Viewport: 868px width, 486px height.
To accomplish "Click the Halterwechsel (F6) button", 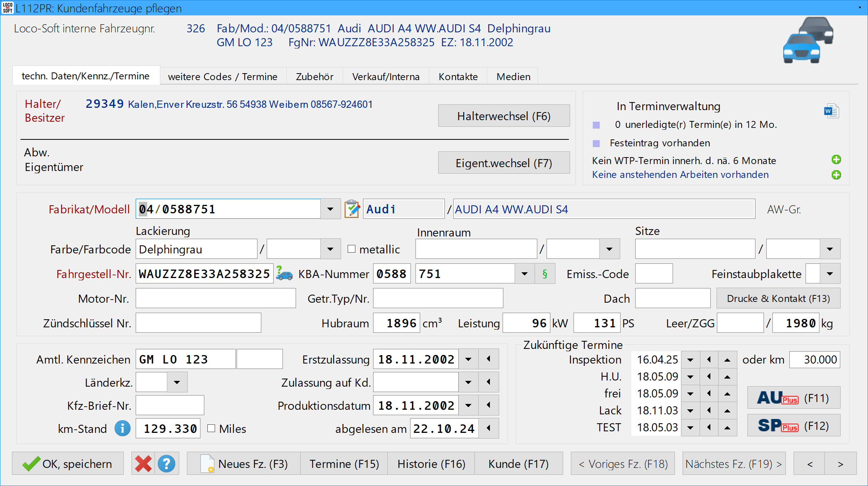I will click(503, 116).
